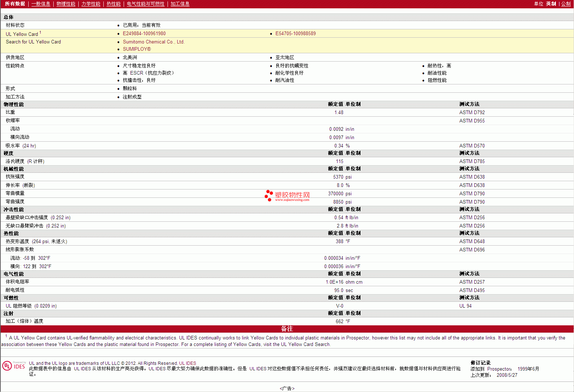The width and height of the screenshot is (574, 392).
Task: Click the SUMIPLOY® link
Action: [137, 49]
